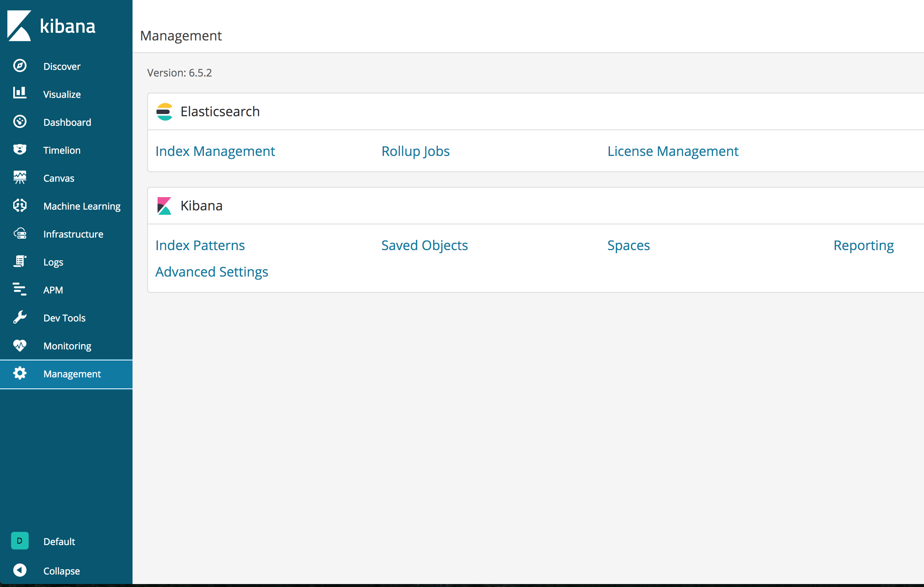Image resolution: width=924 pixels, height=587 pixels.
Task: Click the Monitoring heartbeat icon
Action: tap(20, 345)
